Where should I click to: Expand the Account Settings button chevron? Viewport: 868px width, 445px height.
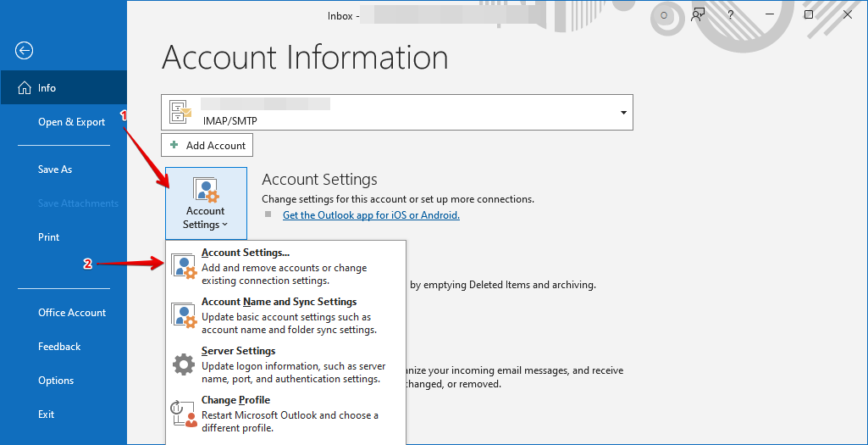pyautogui.click(x=224, y=225)
